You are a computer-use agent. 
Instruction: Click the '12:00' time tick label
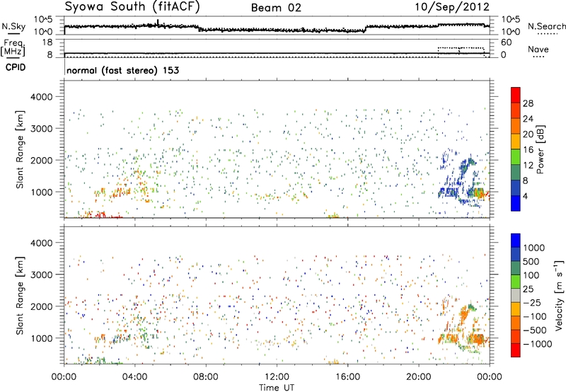click(x=277, y=377)
